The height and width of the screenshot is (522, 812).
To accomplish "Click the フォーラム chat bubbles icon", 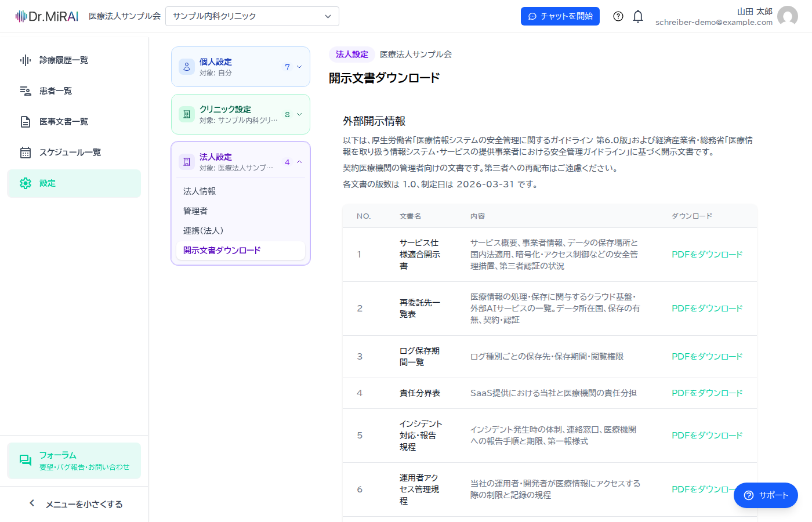I will click(x=26, y=461).
